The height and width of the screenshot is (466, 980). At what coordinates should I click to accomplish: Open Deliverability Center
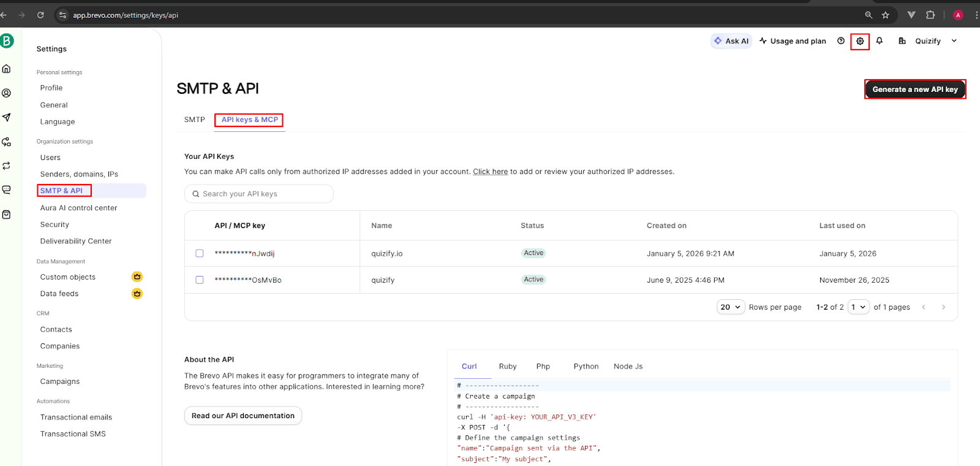(76, 241)
